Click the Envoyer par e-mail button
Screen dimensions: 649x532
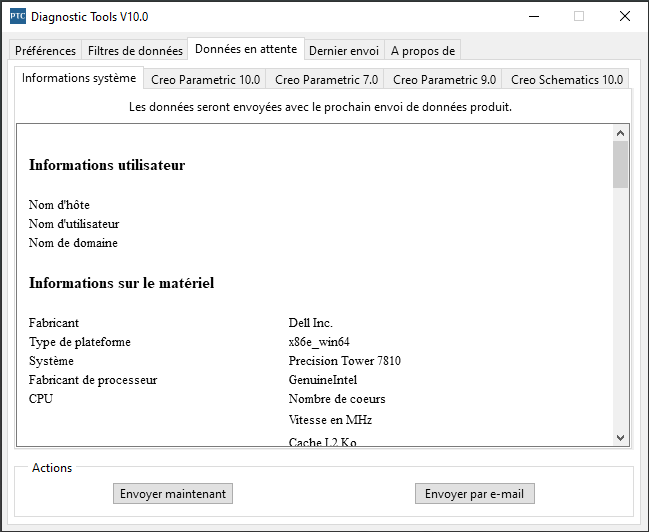[475, 493]
